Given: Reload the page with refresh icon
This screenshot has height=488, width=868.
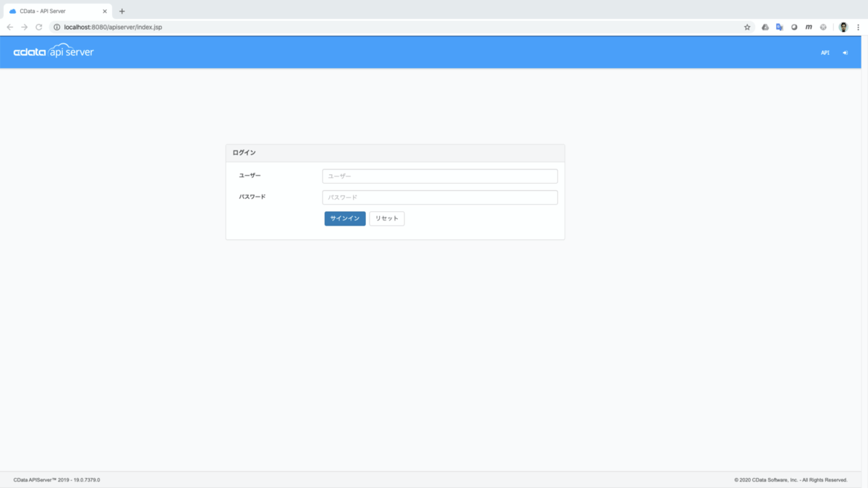Looking at the screenshot, I should (x=39, y=27).
